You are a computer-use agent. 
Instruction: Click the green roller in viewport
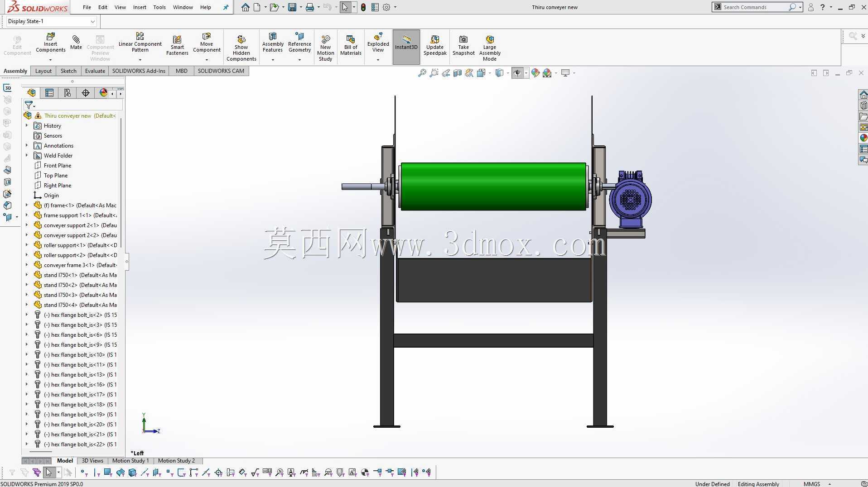(x=493, y=186)
